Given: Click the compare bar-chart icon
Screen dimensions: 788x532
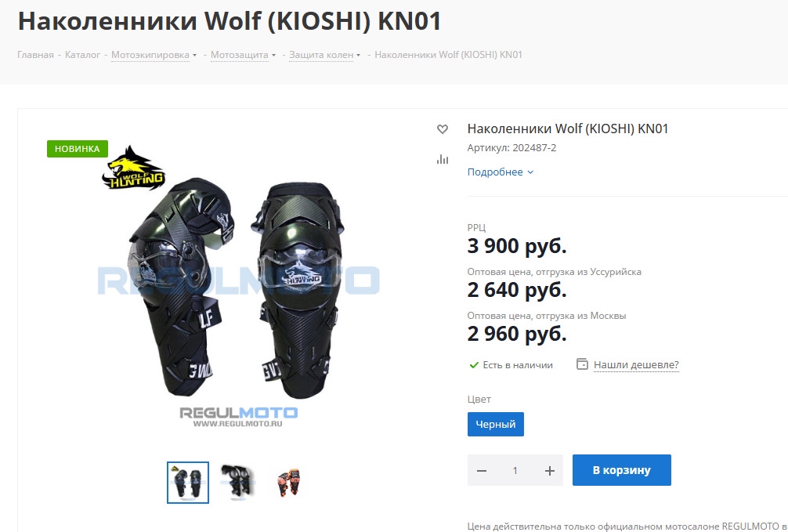Looking at the screenshot, I should coord(443,159).
